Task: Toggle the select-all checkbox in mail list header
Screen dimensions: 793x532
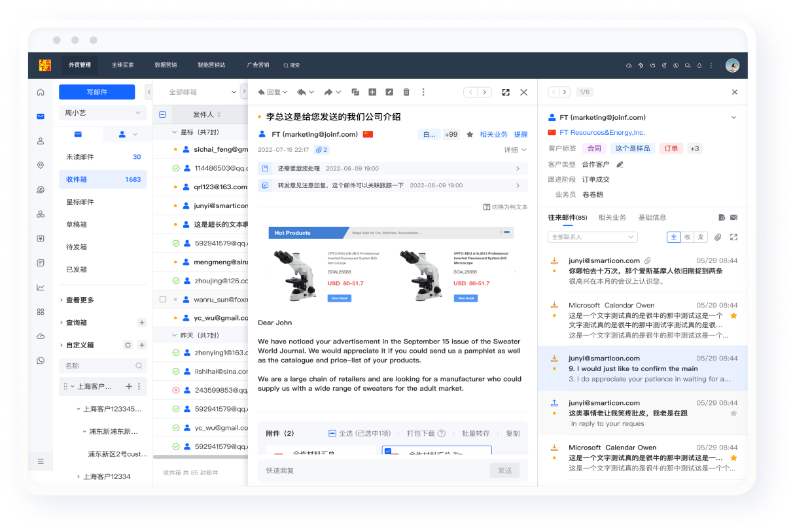Action: pos(163,115)
